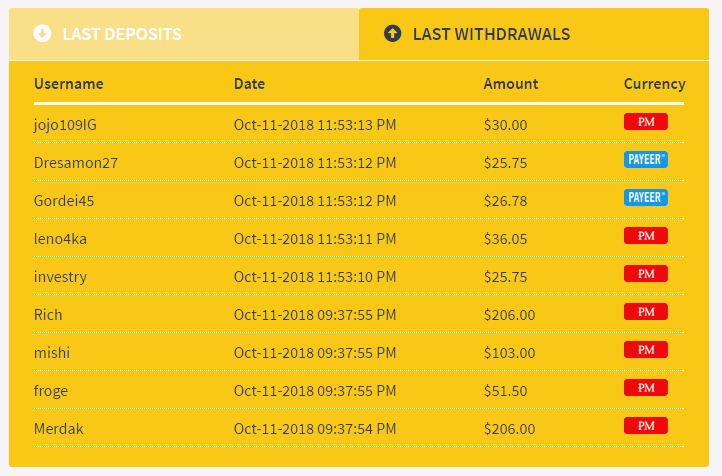Click the Amount column header
Viewport: 722px width, 476px height.
[x=510, y=84]
